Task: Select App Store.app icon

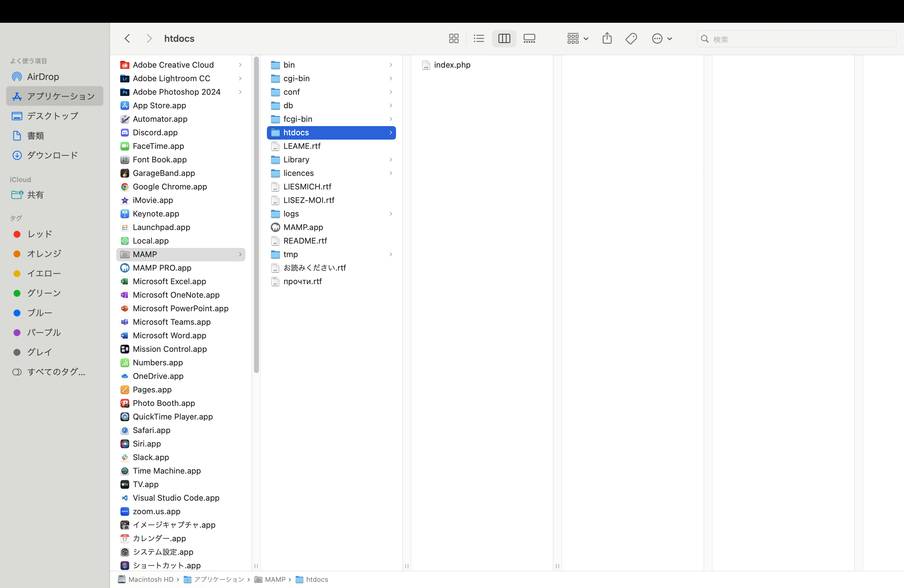Action: (125, 105)
